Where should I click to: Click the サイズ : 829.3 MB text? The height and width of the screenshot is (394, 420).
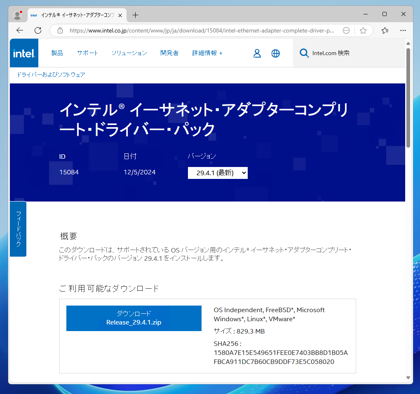click(239, 331)
